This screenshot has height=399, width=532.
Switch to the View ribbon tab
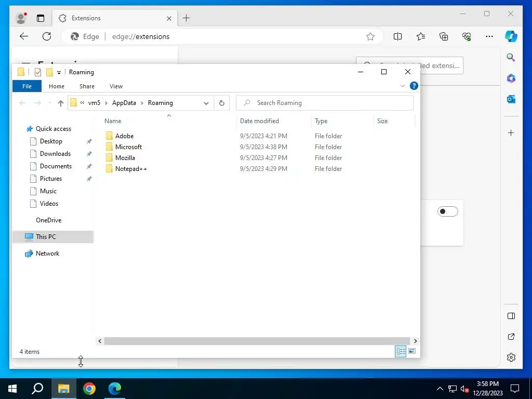116,86
